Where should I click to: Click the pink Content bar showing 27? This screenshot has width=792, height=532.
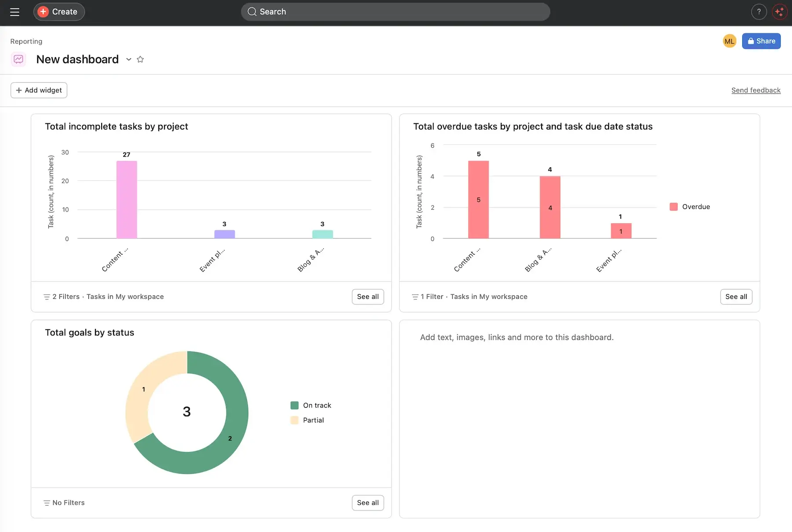click(127, 200)
